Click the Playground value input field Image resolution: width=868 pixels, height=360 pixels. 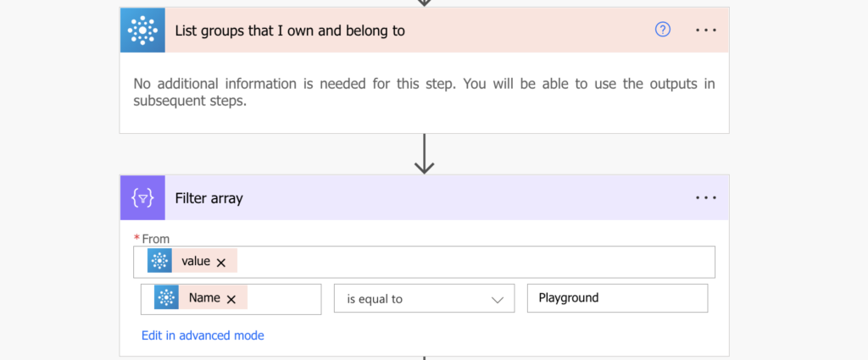(617, 298)
